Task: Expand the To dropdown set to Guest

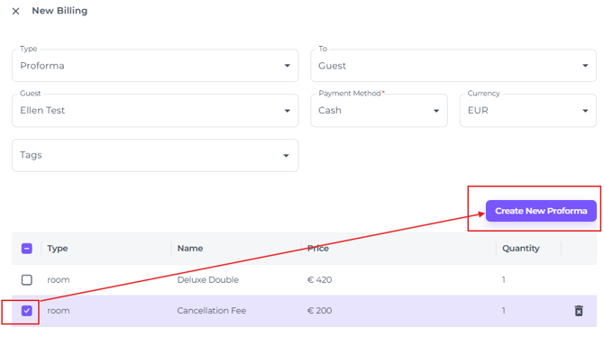Action: tap(453, 66)
